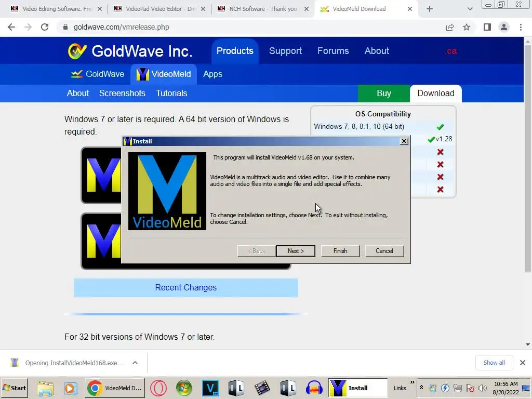Click the lock icon in the address bar
The image size is (532, 399).
tap(65, 27)
